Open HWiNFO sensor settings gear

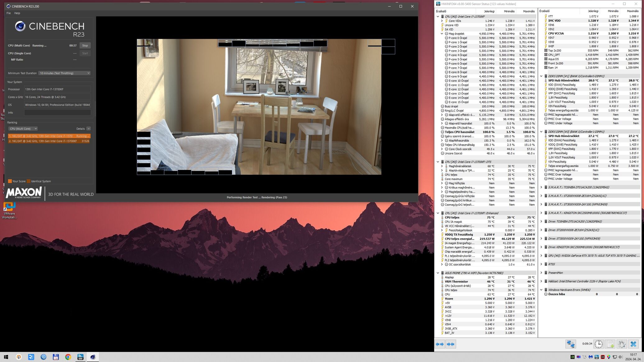pos(622,344)
